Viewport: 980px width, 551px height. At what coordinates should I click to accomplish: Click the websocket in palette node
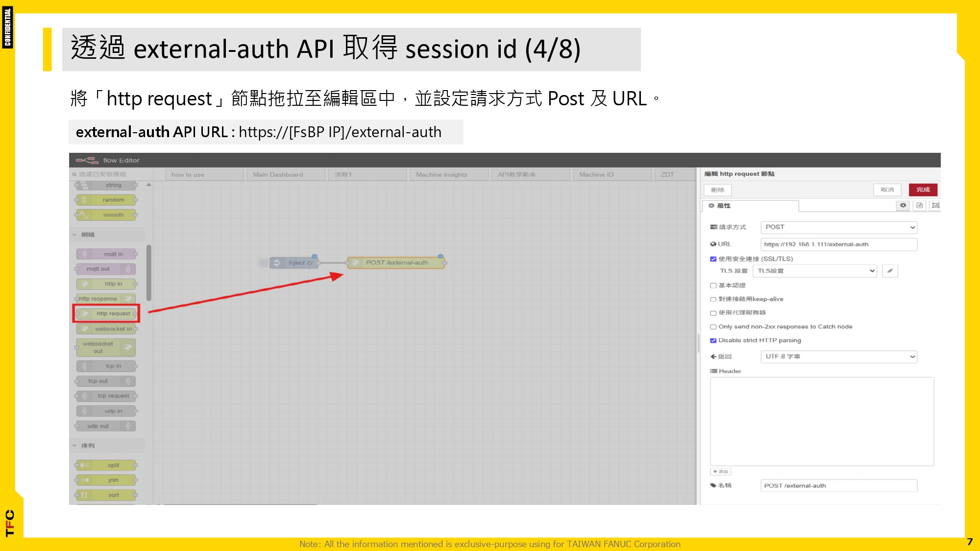(x=107, y=329)
